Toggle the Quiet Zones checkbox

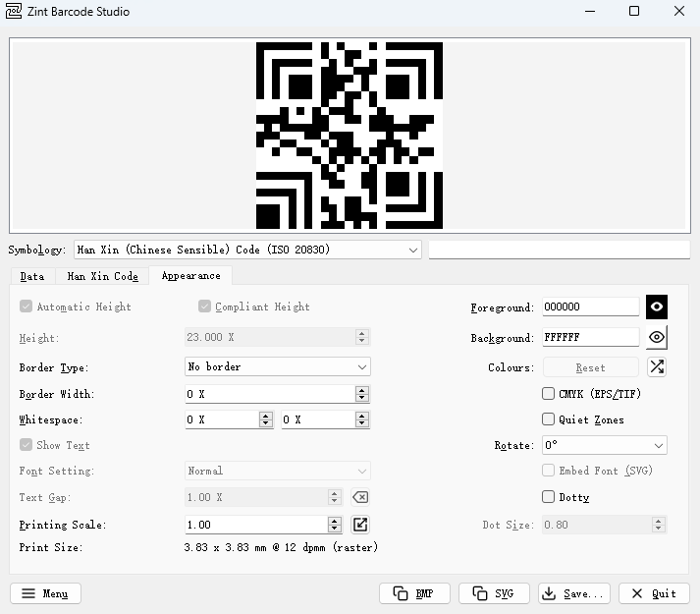pos(549,419)
